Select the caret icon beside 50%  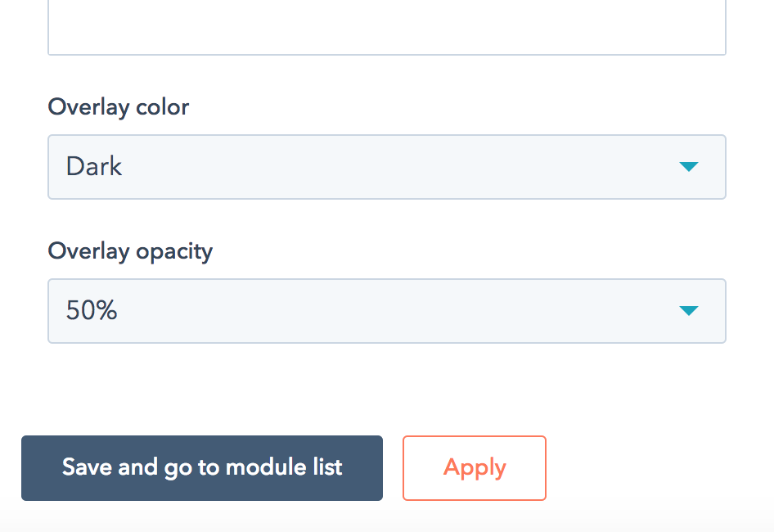[x=688, y=311]
